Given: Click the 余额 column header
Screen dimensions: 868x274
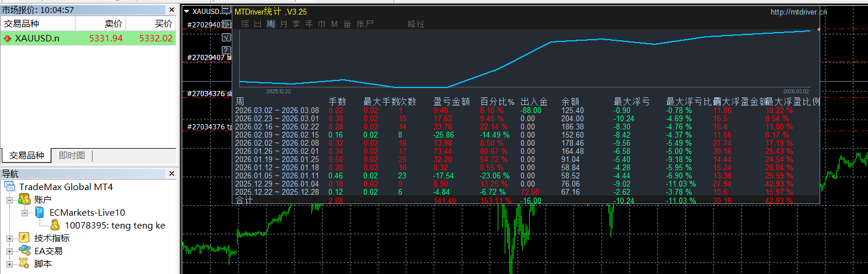Looking at the screenshot, I should (x=571, y=101).
